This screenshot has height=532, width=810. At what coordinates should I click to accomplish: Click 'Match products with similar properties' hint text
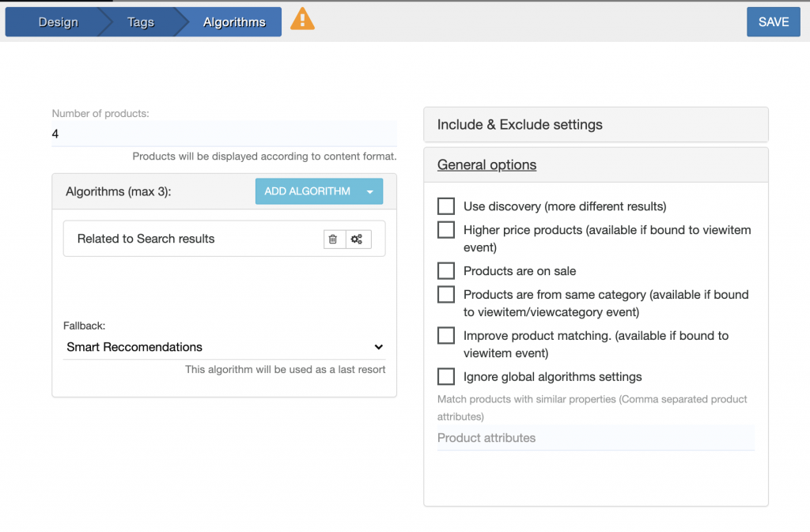[x=592, y=408]
